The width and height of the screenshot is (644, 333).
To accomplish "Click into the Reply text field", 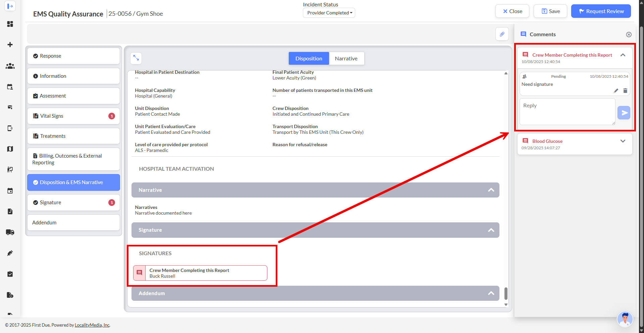I will [567, 111].
